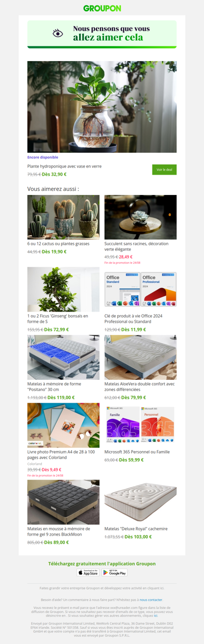Click the App Store download badge
The height and width of the screenshot is (644, 204).
(88, 572)
